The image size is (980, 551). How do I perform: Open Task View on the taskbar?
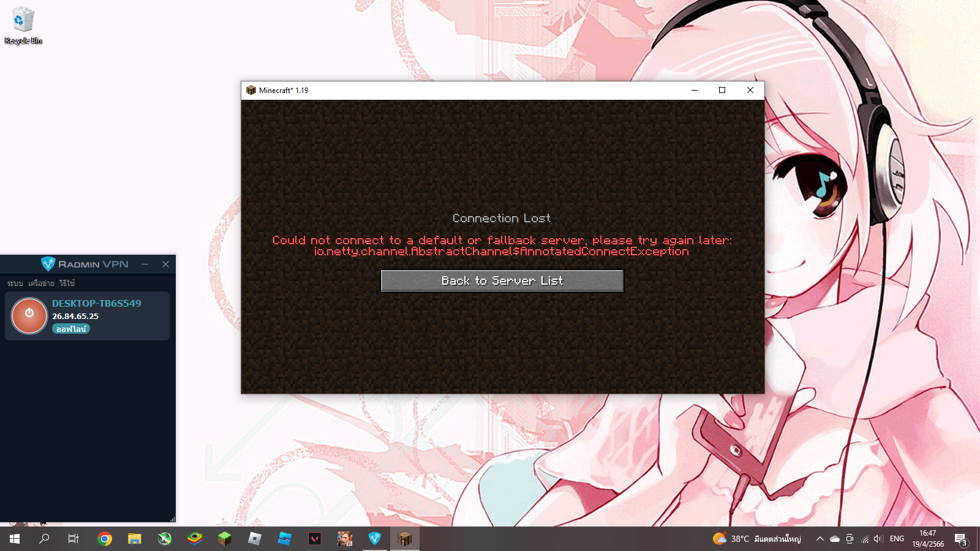click(x=73, y=539)
